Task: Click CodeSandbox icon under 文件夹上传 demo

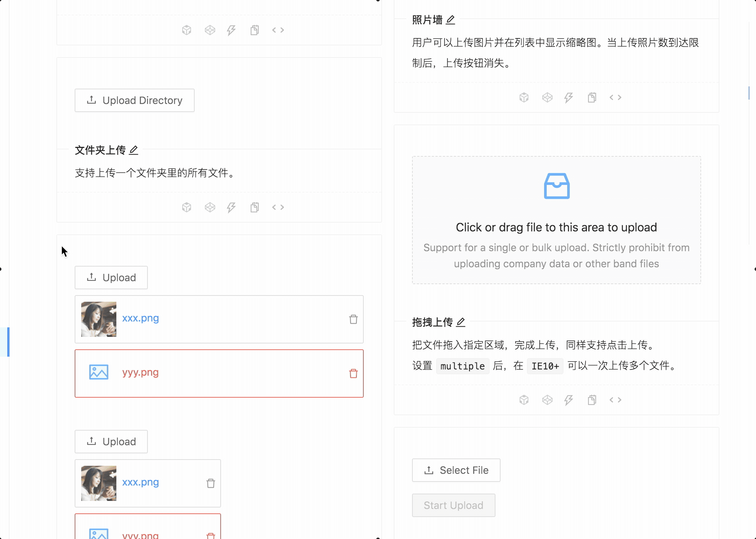Action: coord(187,207)
